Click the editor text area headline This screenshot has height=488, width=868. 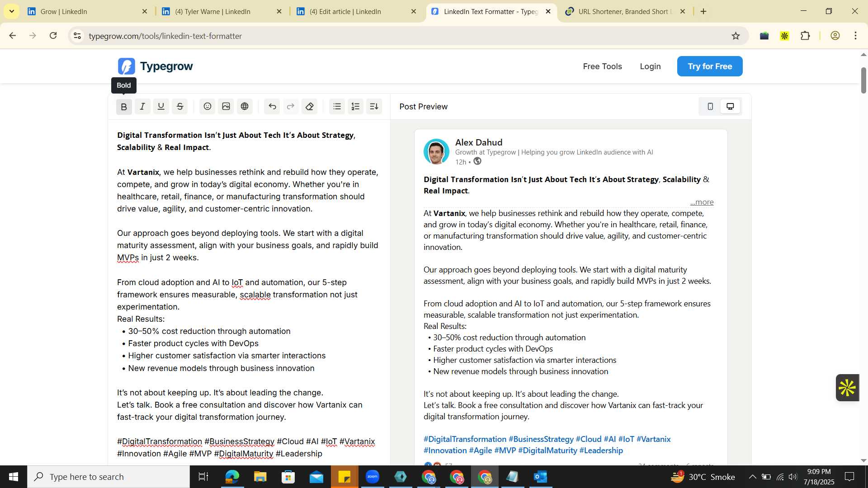pyautogui.click(x=236, y=141)
